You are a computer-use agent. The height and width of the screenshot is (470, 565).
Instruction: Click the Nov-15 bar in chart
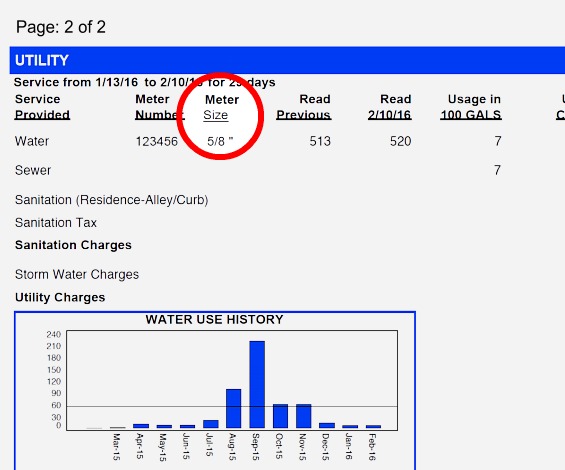pyautogui.click(x=303, y=416)
